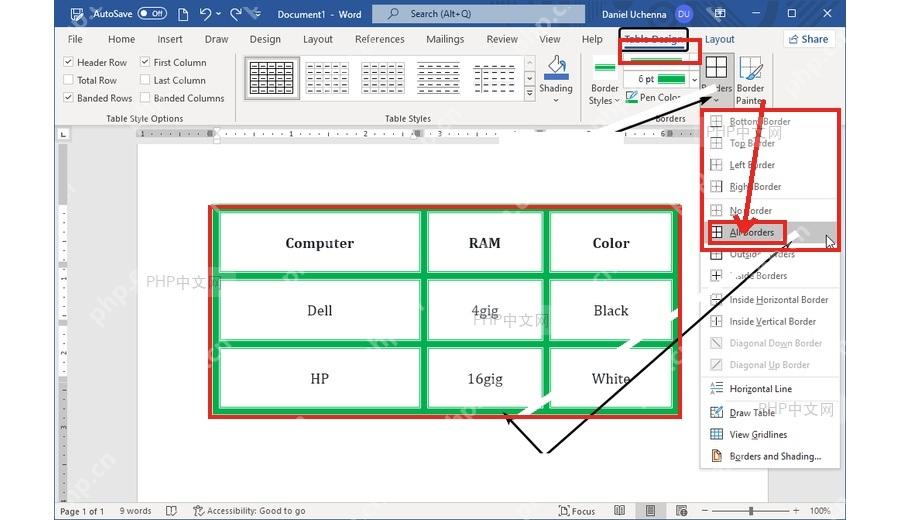Click the 16gig table cell
Image resolution: width=900 pixels, height=520 pixels.
pyautogui.click(x=485, y=379)
